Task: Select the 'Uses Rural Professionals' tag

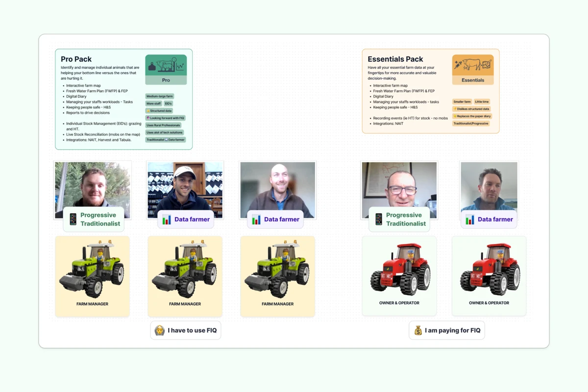Action: (163, 125)
